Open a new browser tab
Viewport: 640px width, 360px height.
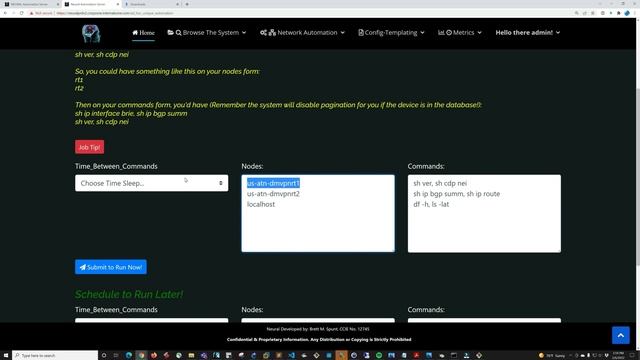(x=187, y=4)
